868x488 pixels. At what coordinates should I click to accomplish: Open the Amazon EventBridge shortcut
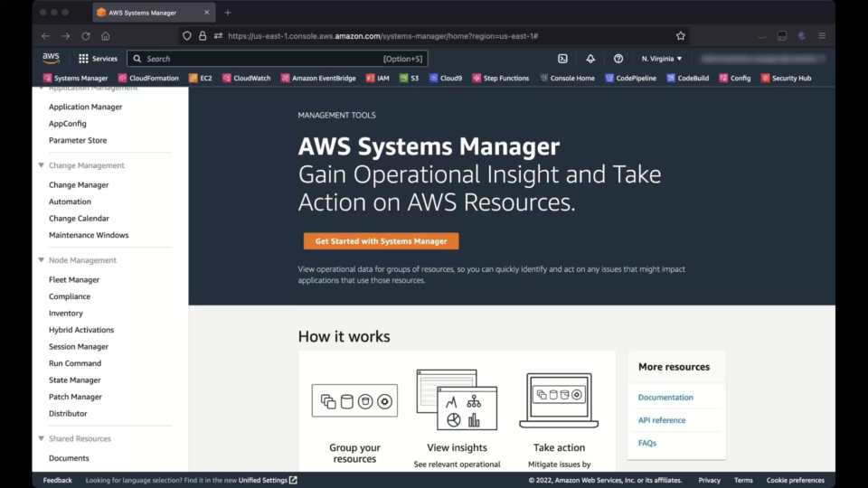pyautogui.click(x=318, y=78)
